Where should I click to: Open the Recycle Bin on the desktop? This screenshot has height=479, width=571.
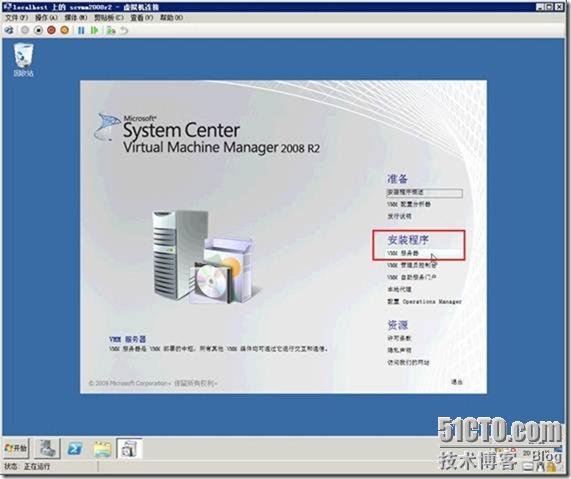point(23,60)
